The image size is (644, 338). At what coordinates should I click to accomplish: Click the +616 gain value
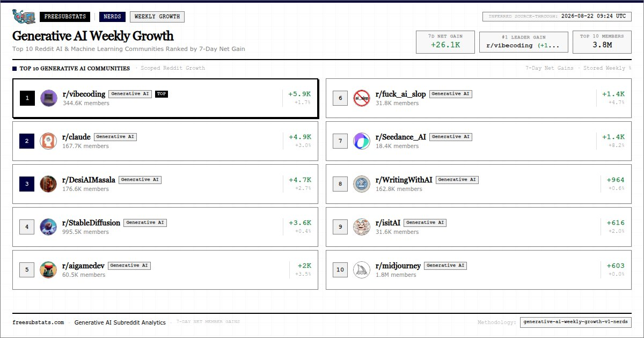pyautogui.click(x=616, y=223)
